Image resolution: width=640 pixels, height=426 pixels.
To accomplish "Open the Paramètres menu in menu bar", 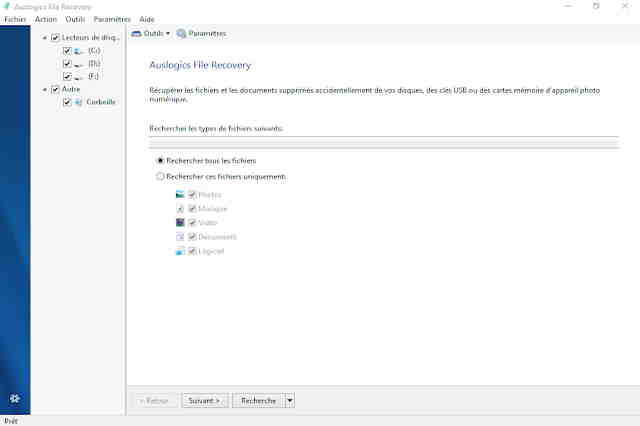I will point(112,19).
